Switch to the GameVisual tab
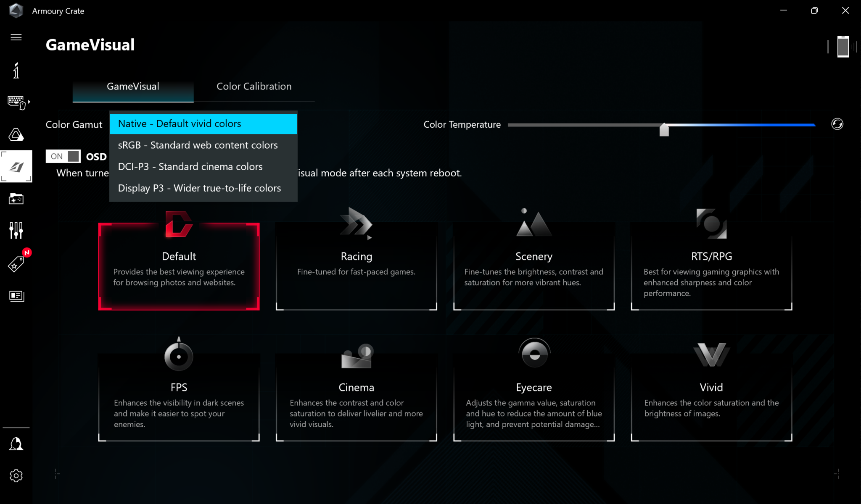This screenshot has width=861, height=504. (133, 87)
